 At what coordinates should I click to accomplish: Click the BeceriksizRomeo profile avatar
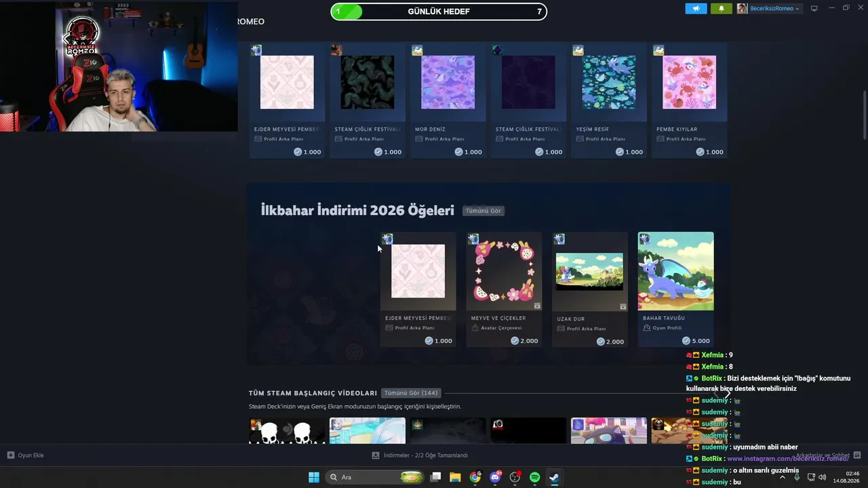click(743, 9)
